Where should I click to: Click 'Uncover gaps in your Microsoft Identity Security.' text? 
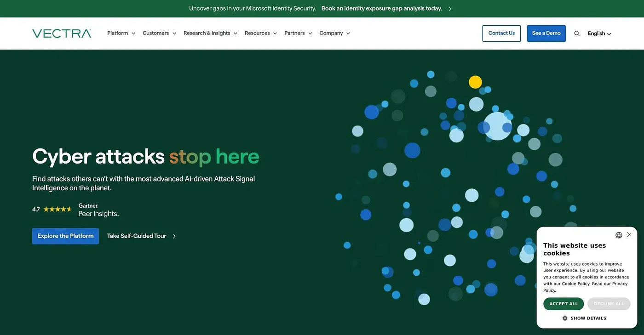point(253,9)
